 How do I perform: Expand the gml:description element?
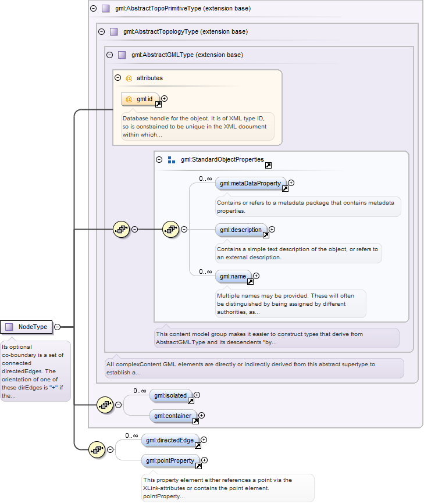(x=272, y=230)
